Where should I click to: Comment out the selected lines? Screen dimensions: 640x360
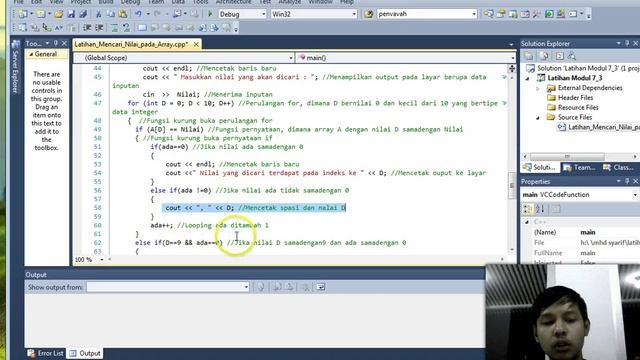115,28
